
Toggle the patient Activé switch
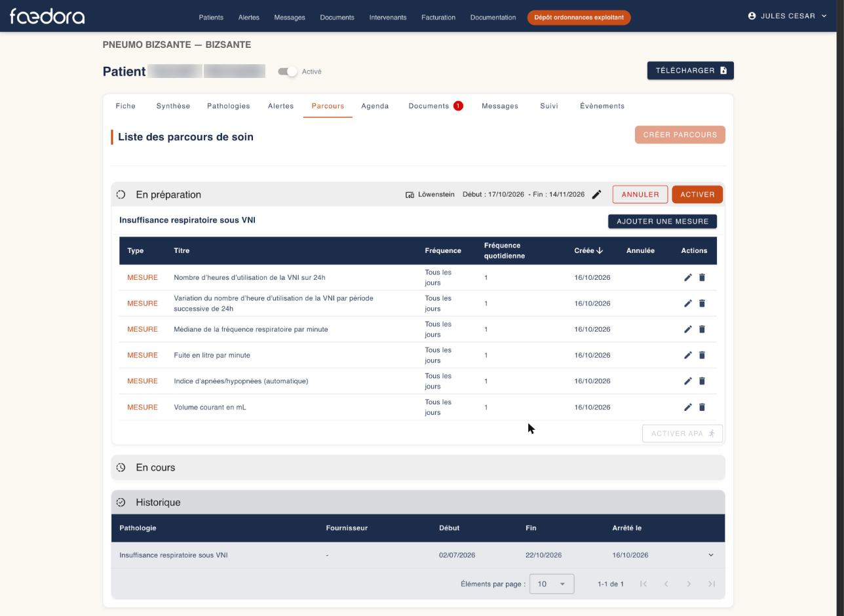(x=288, y=71)
